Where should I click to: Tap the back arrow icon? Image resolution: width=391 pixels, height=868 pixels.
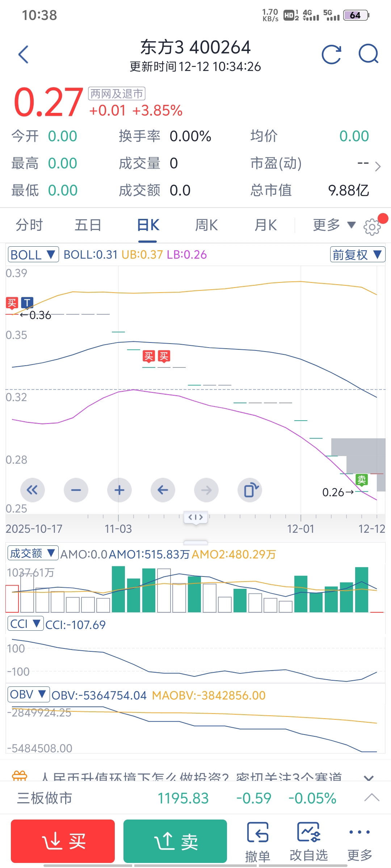pos(24,55)
